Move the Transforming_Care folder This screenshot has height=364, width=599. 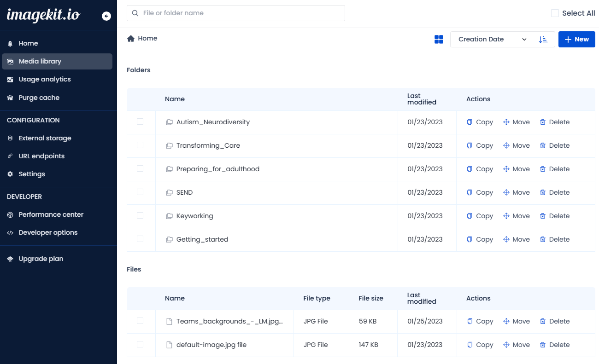tap(516, 145)
